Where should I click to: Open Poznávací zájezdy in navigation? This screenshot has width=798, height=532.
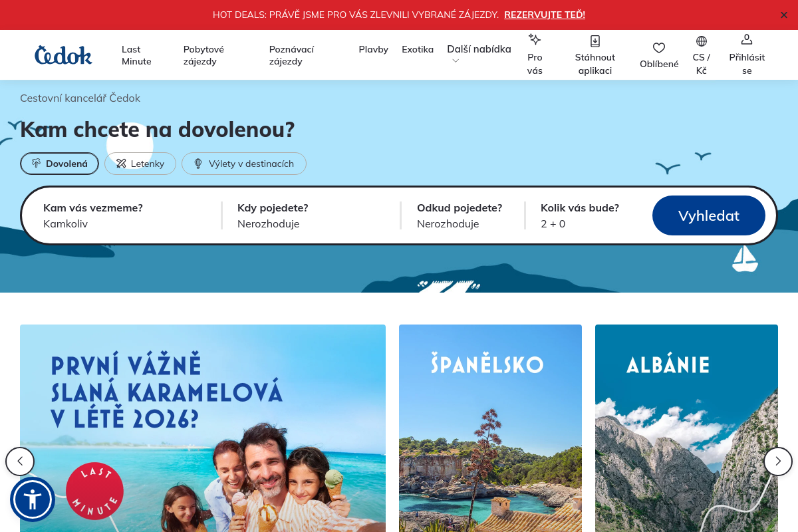pos(291,55)
